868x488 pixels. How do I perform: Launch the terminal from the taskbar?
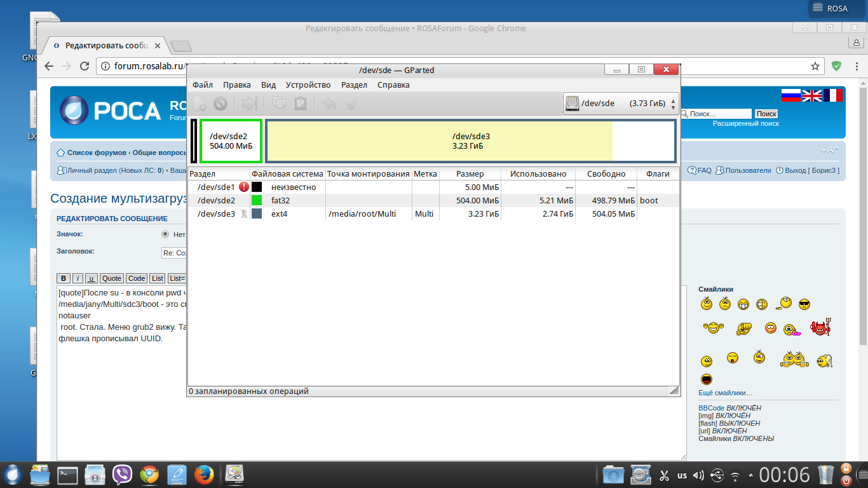pyautogui.click(x=67, y=475)
